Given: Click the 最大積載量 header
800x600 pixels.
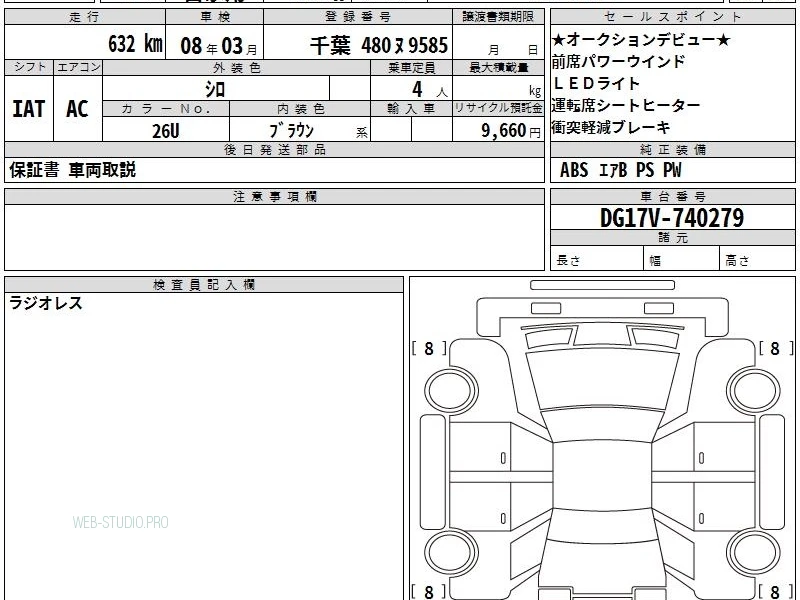Looking at the screenshot, I should [498, 67].
